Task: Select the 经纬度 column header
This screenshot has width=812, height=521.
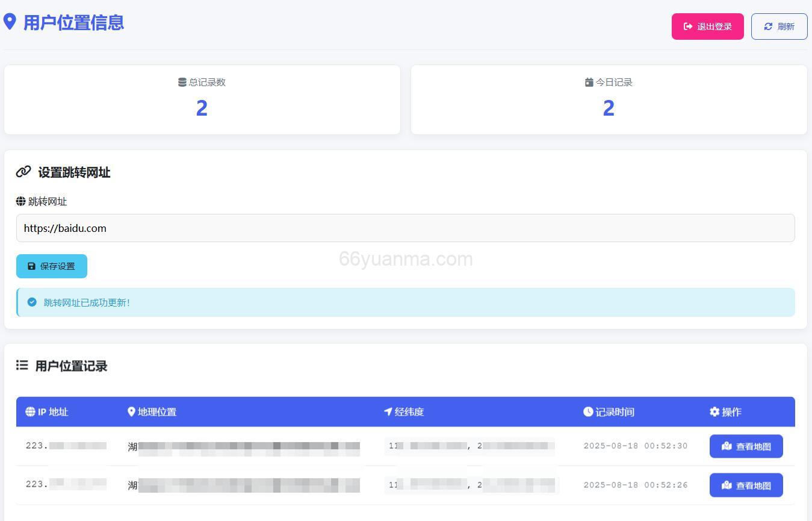Action: click(x=404, y=412)
